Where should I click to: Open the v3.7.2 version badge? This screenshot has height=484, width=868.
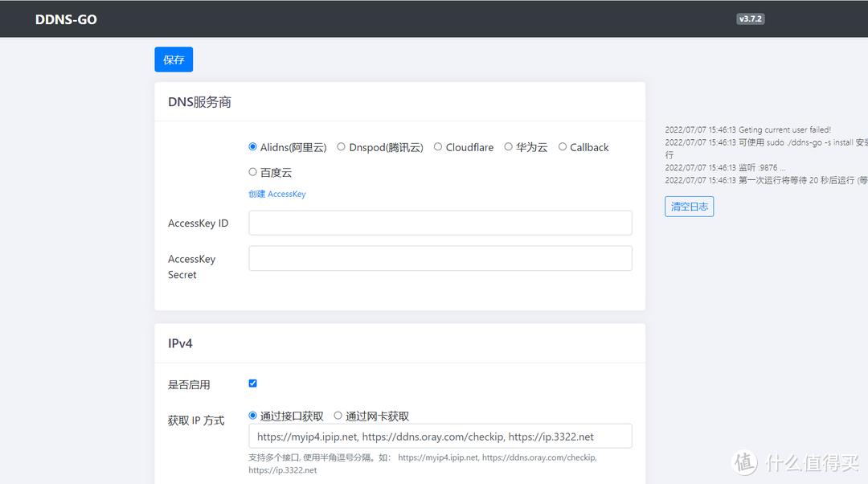tap(750, 18)
